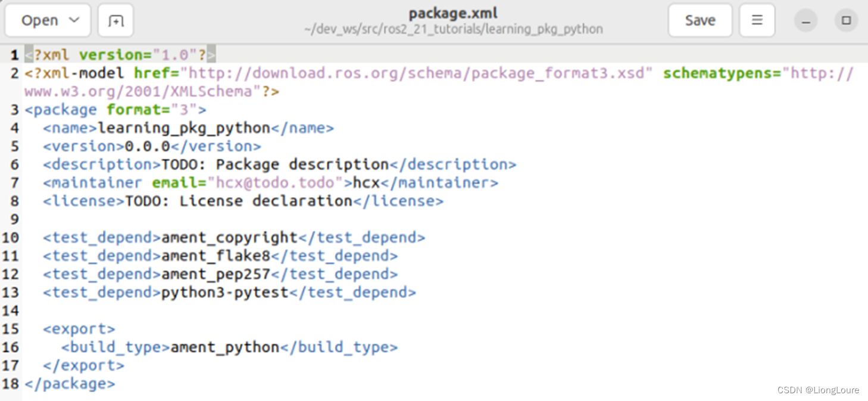The width and height of the screenshot is (868, 401).
Task: Open the hamburger menu
Action: point(757,20)
